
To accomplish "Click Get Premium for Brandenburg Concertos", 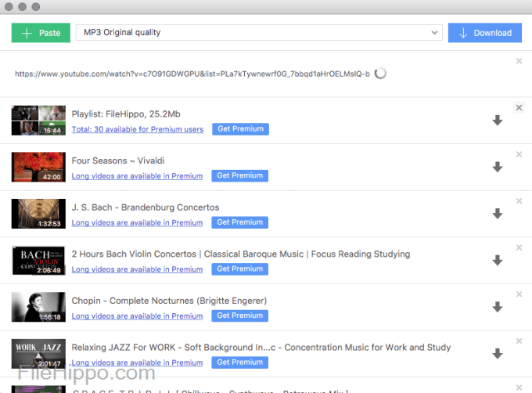I will click(x=240, y=222).
